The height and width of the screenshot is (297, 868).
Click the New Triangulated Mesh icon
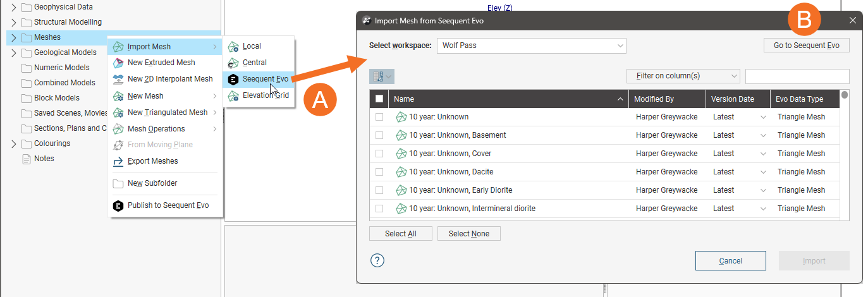[x=118, y=112]
